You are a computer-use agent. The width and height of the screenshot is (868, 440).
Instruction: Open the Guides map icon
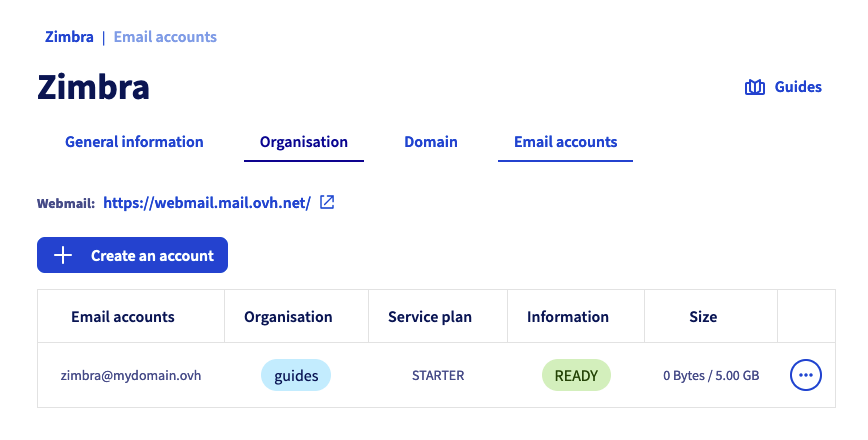point(755,87)
